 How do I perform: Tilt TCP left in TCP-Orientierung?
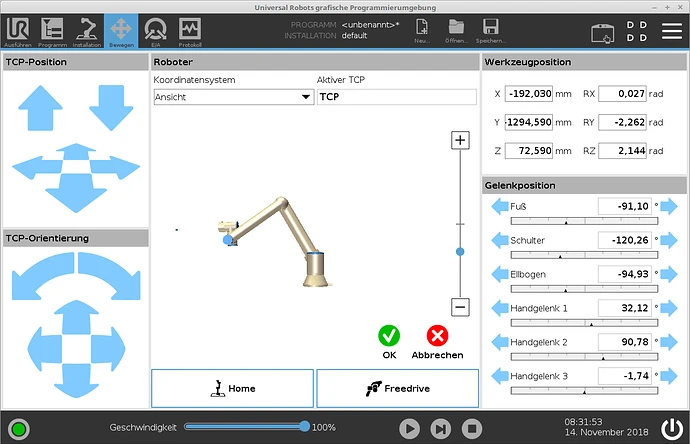click(x=44, y=349)
